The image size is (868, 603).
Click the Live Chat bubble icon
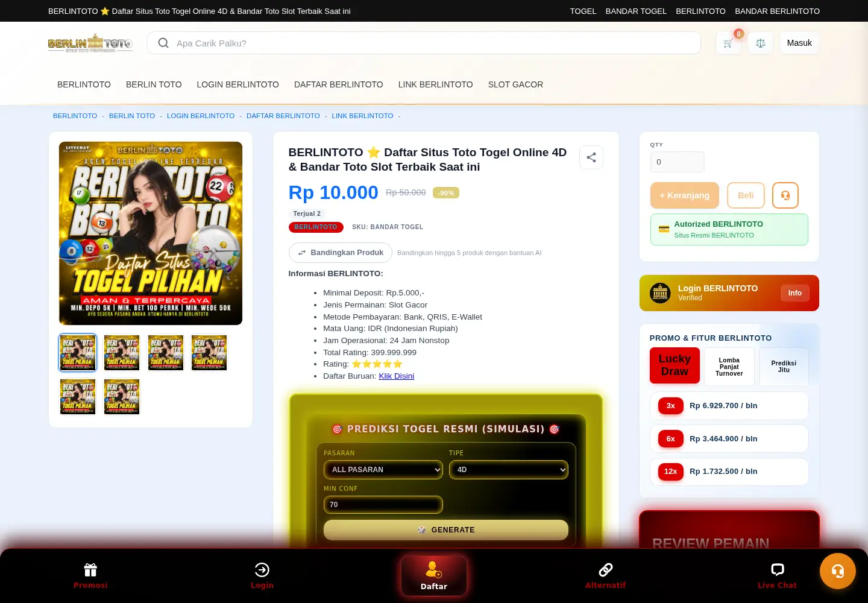tap(778, 570)
